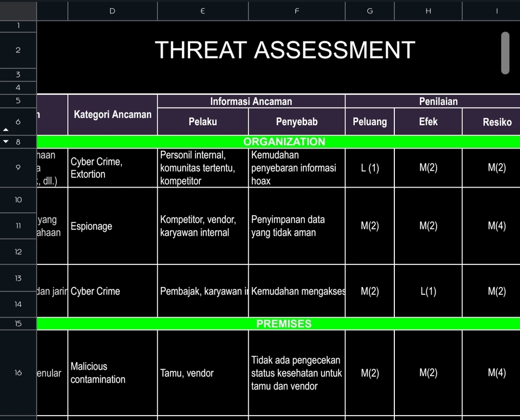The height and width of the screenshot is (420, 520).
Task: Select row 3 header
Action: (x=18, y=75)
